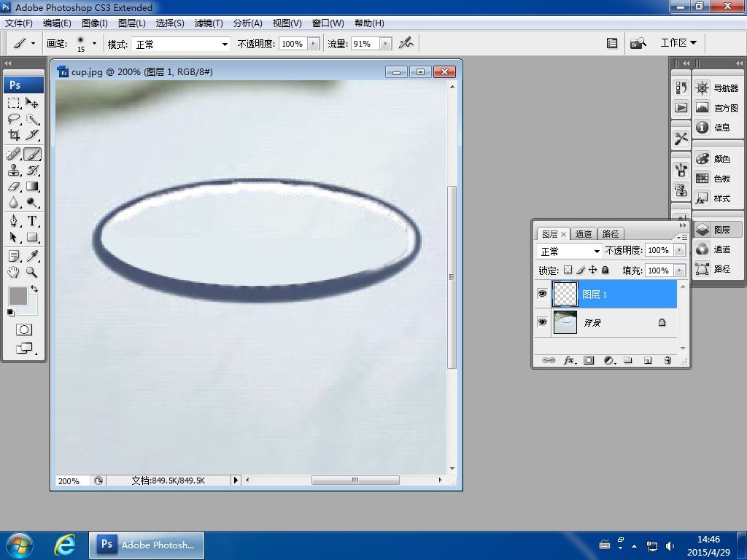The image size is (747, 560).
Task: Open the layer blend mode 正常 dropdown
Action: [569, 251]
